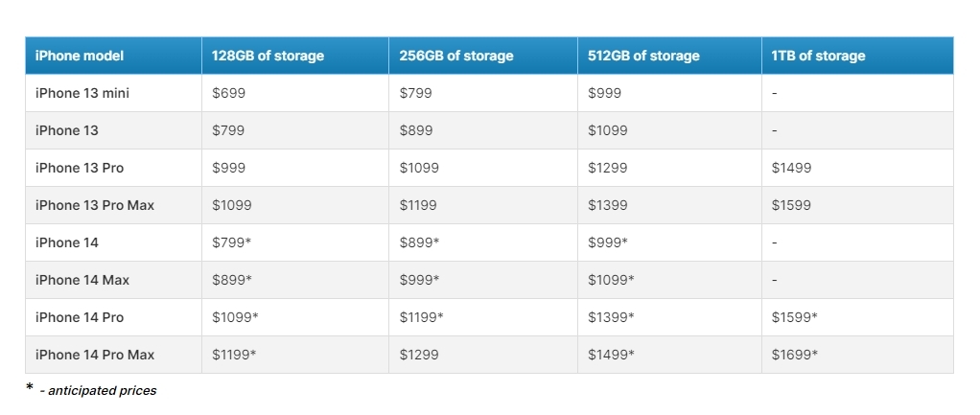Screen dimensions: 980x415
Task: Click the "256GB of storage" header
Action: point(456,56)
